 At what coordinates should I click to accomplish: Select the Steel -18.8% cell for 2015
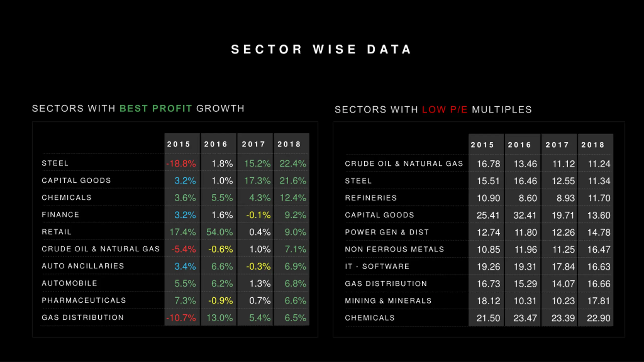click(x=181, y=164)
